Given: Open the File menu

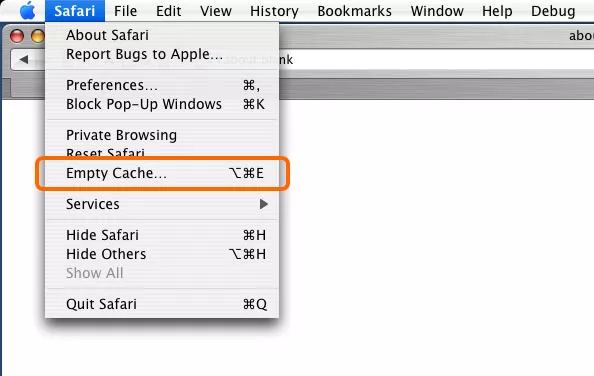Looking at the screenshot, I should click(125, 11).
